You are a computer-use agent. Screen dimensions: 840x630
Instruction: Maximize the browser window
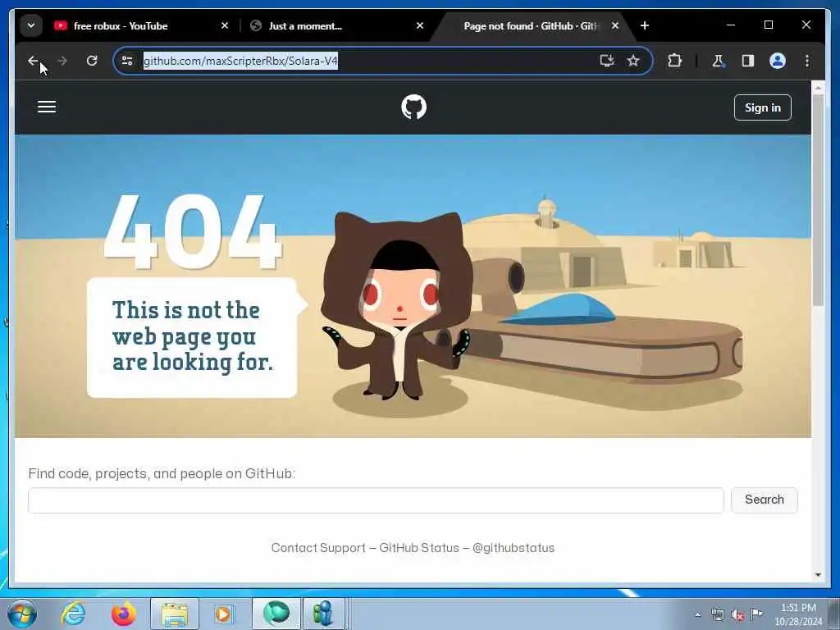pyautogui.click(x=768, y=25)
